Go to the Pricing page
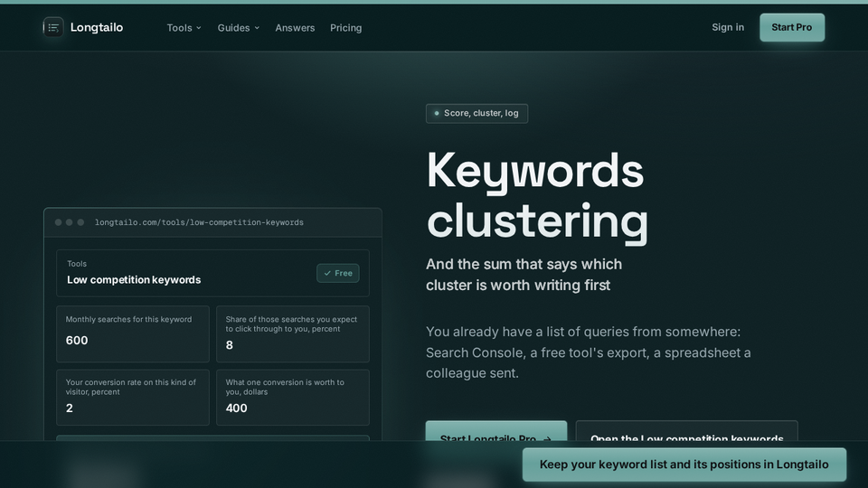868x488 pixels. point(346,28)
